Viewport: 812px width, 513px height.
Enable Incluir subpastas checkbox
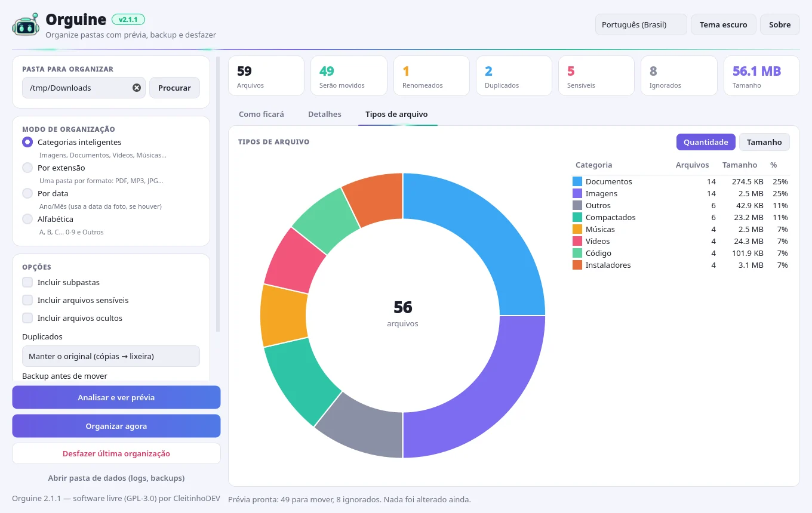[27, 282]
